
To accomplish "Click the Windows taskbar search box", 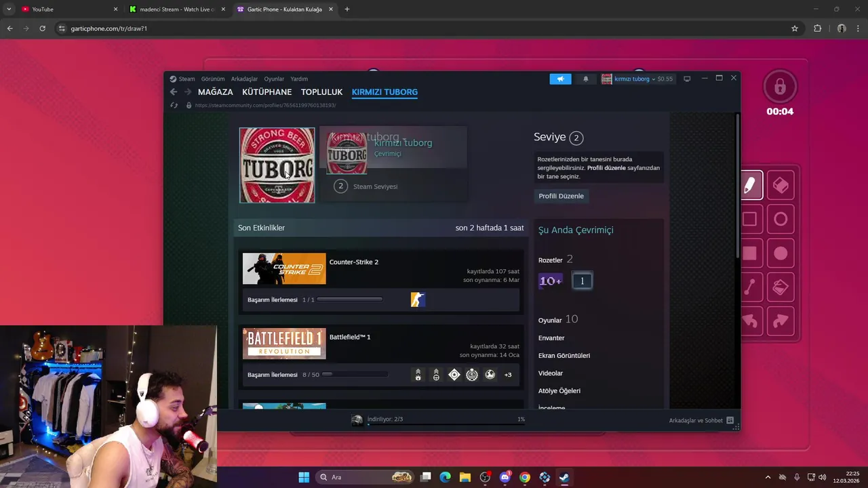I will click(365, 477).
